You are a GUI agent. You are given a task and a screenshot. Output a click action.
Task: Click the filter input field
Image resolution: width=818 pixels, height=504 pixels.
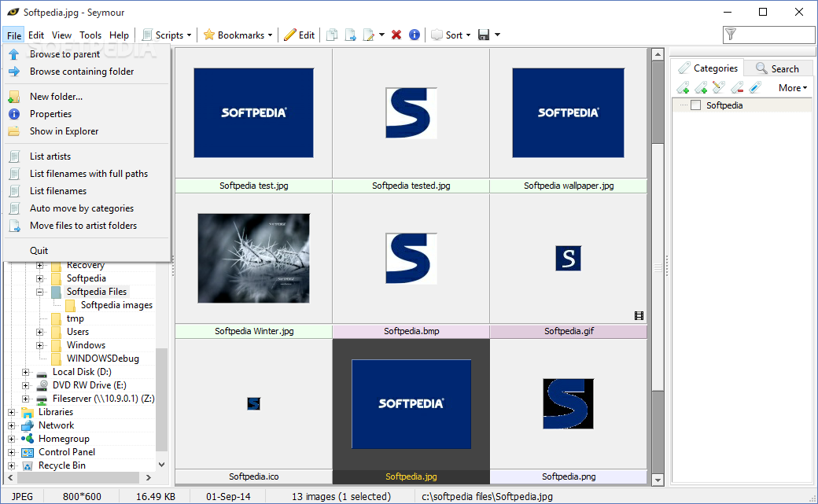[x=768, y=35]
